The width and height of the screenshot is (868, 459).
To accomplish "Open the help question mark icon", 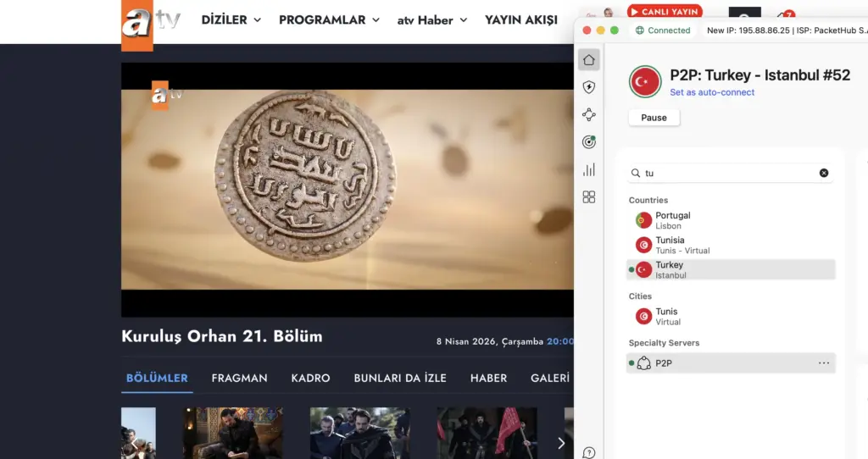I will pos(589,452).
